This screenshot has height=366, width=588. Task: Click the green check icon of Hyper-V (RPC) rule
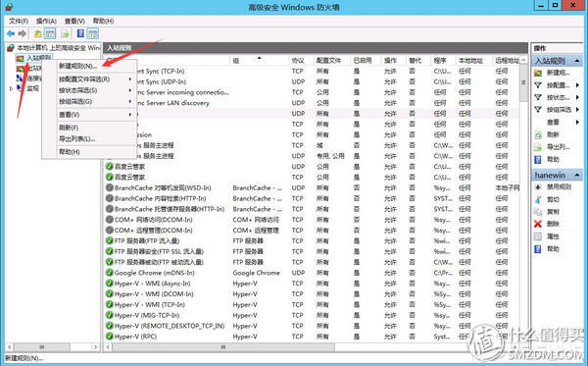pos(109,337)
